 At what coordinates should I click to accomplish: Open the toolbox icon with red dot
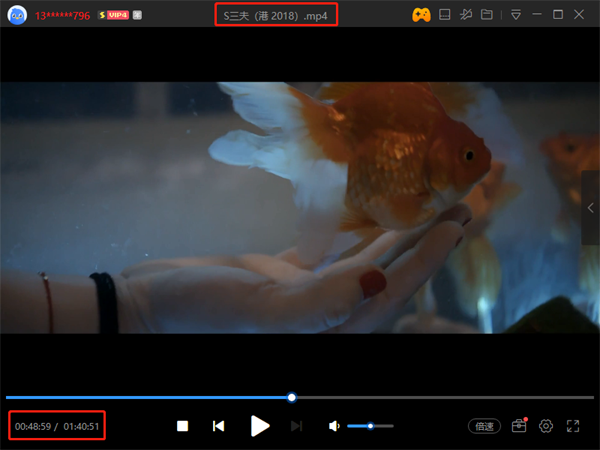(x=518, y=426)
